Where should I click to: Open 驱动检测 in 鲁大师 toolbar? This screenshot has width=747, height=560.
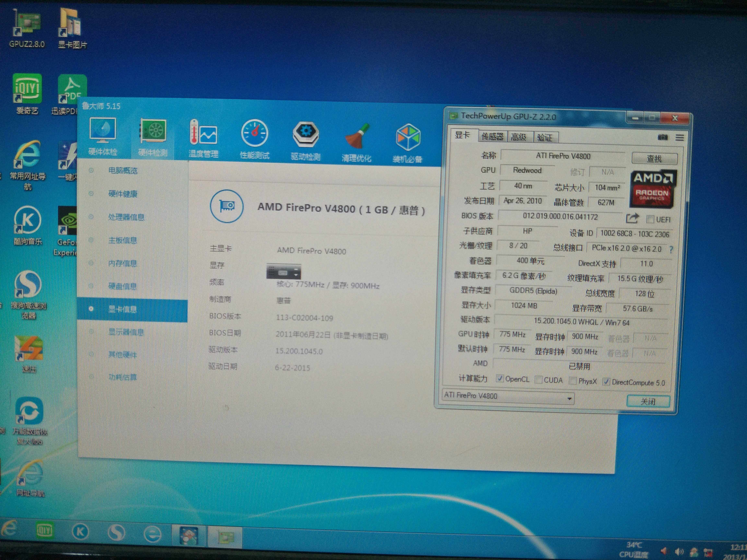coord(306,141)
